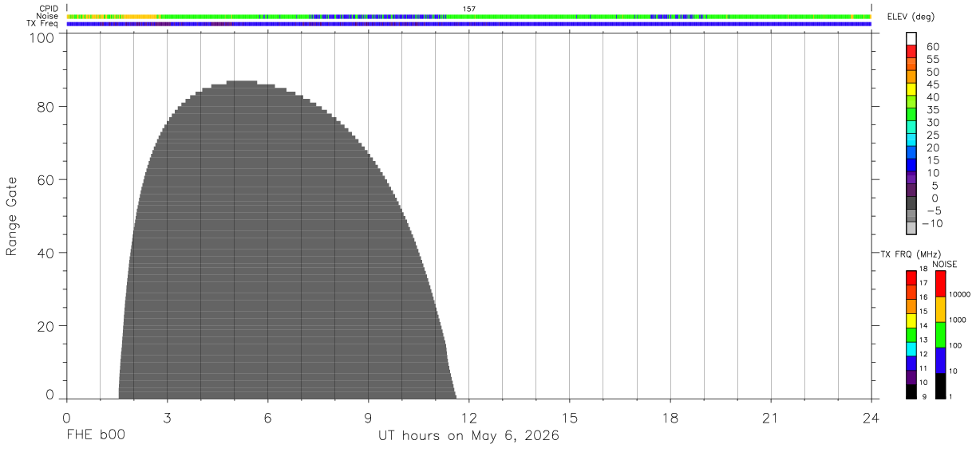The height and width of the screenshot is (452, 980).
Task: Click the 'FHE b00' radar beam label
Action: point(96,436)
